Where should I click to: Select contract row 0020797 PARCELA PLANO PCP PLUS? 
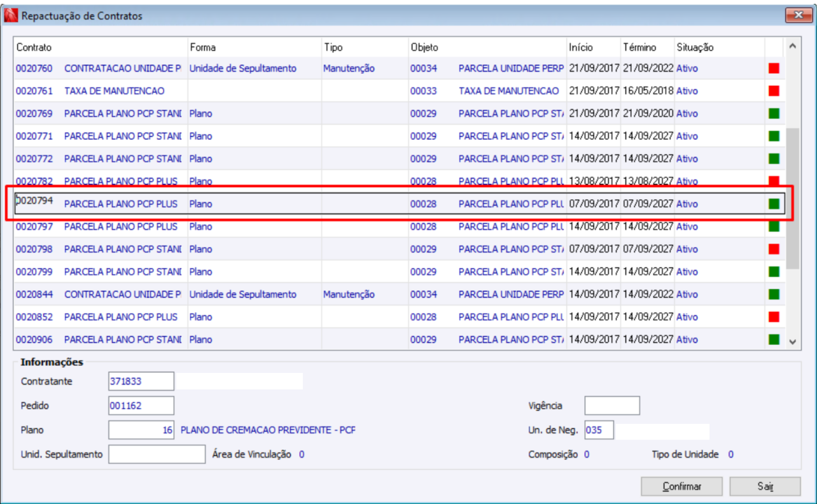tap(400, 227)
